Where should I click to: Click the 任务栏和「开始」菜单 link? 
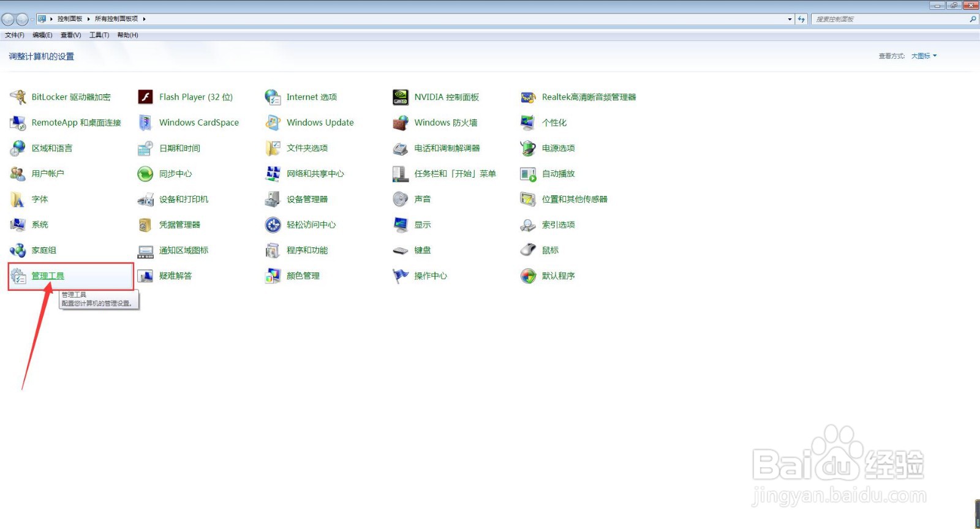(455, 174)
